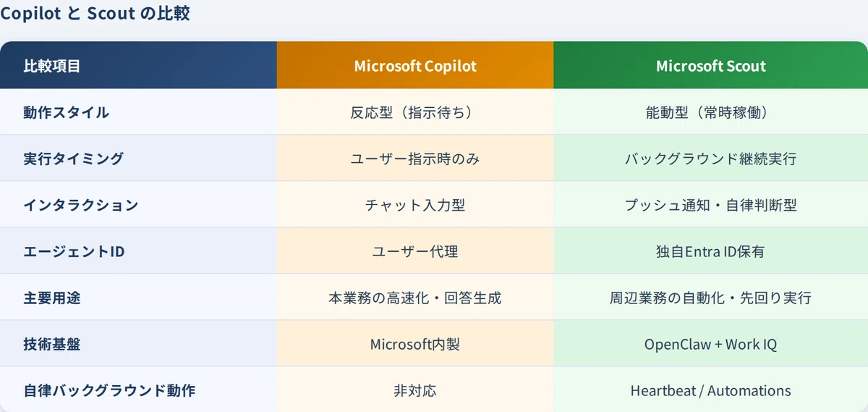Click the Copilot と Scout の比較 heading
This screenshot has height=412, width=868.
[95, 14]
